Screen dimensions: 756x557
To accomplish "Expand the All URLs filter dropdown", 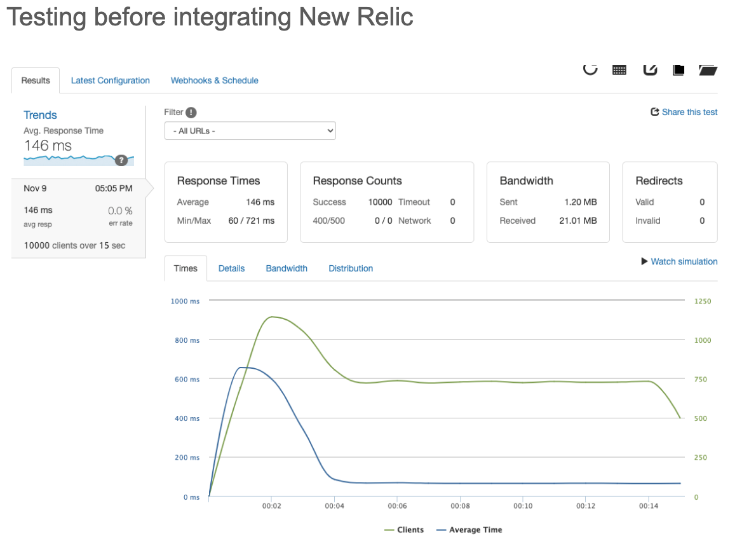I will (x=250, y=131).
